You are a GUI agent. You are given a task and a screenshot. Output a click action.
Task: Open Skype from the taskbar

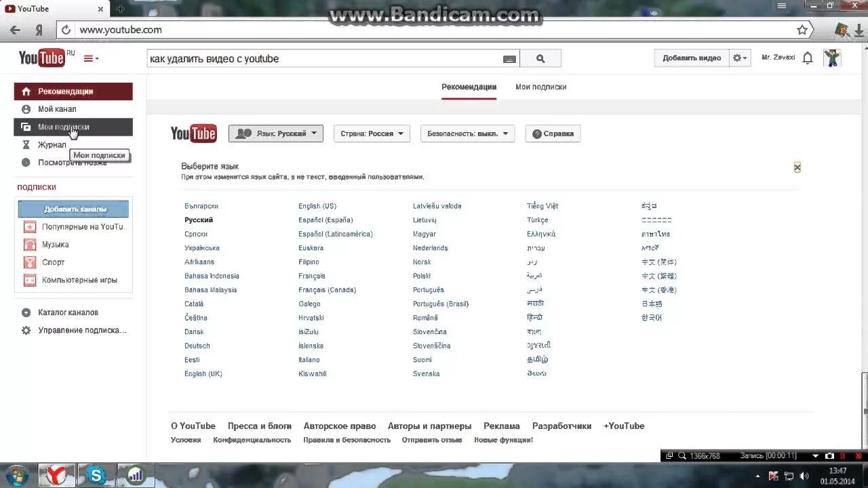96,475
